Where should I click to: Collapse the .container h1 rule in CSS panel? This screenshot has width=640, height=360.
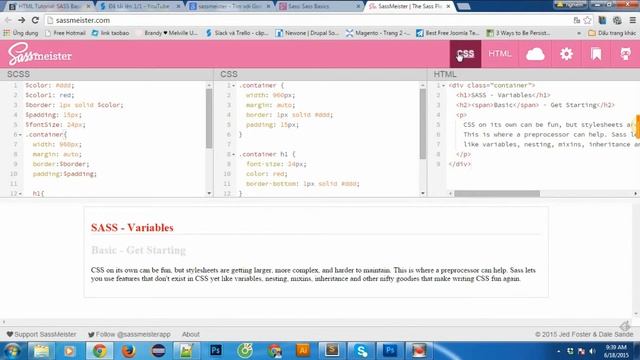[x=233, y=154]
